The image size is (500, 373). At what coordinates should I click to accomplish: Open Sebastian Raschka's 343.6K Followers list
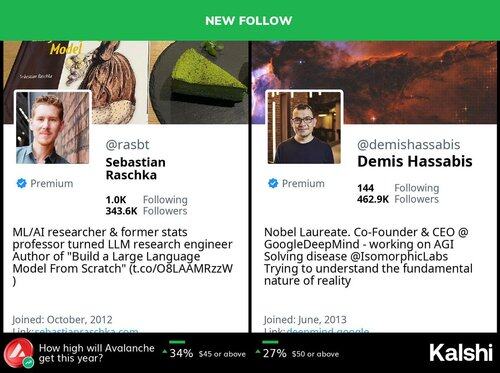(146, 211)
